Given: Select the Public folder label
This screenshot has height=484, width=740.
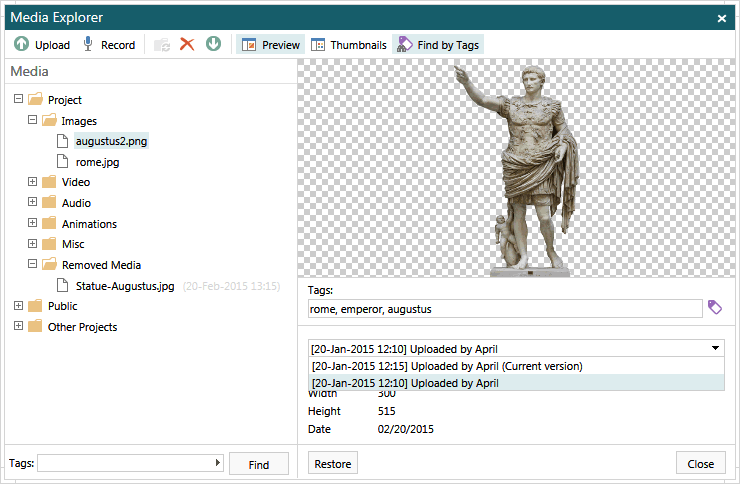Looking at the screenshot, I should [62, 306].
